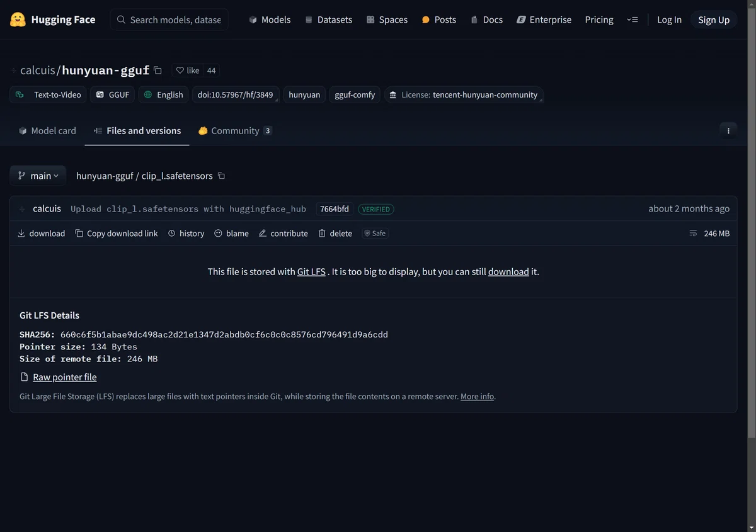The height and width of the screenshot is (532, 756).
Task: Select the gguf-comfy tag
Action: (x=355, y=94)
